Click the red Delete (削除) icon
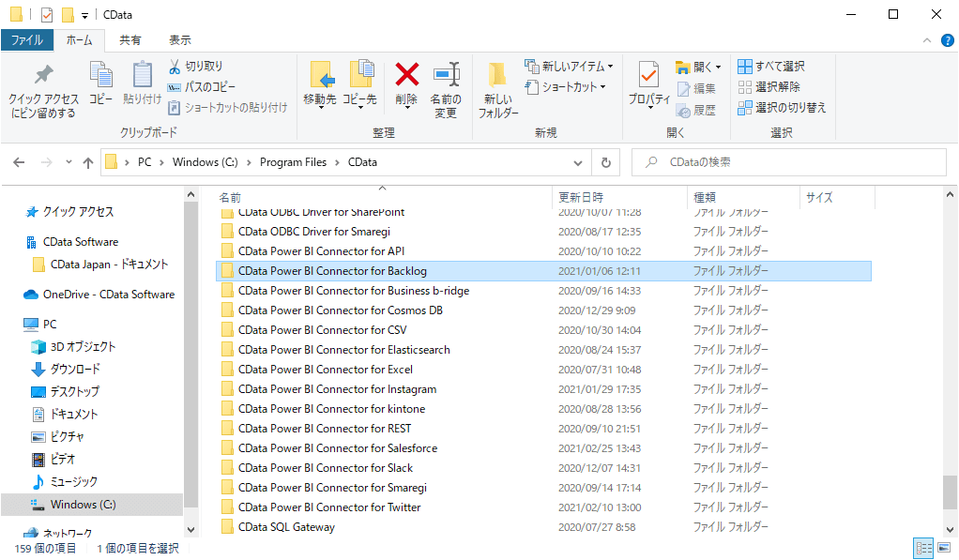Image resolution: width=959 pixels, height=560 pixels. point(406,75)
